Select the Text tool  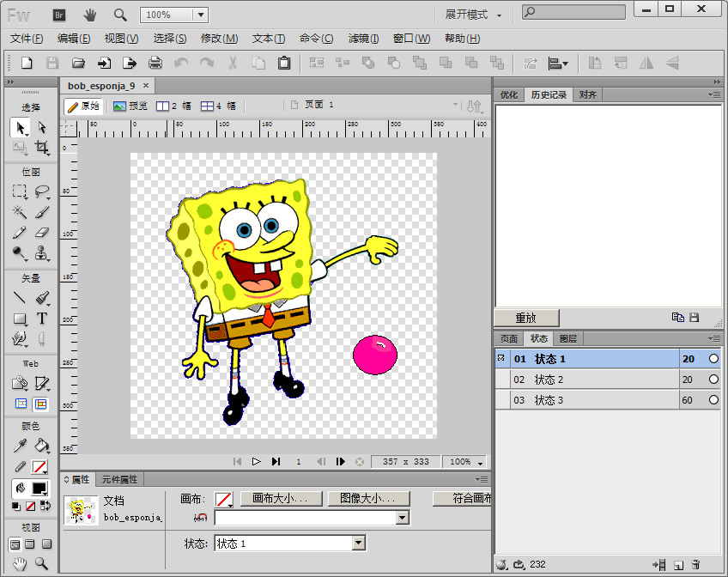click(42, 319)
